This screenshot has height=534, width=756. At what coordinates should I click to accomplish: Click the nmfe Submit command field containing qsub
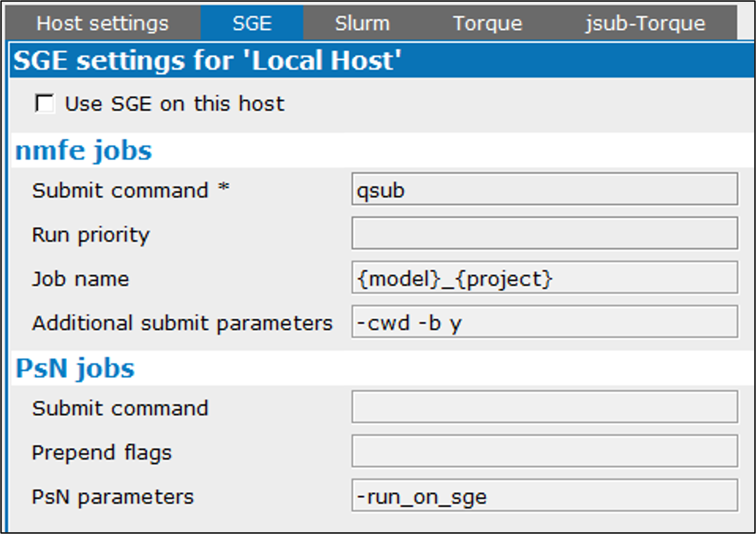545,189
